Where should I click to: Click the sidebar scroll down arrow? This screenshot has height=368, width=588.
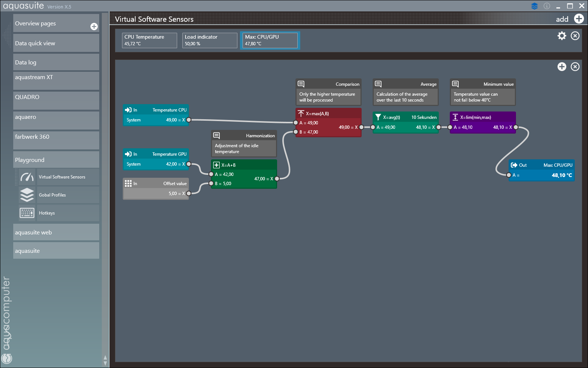pyautogui.click(x=105, y=364)
